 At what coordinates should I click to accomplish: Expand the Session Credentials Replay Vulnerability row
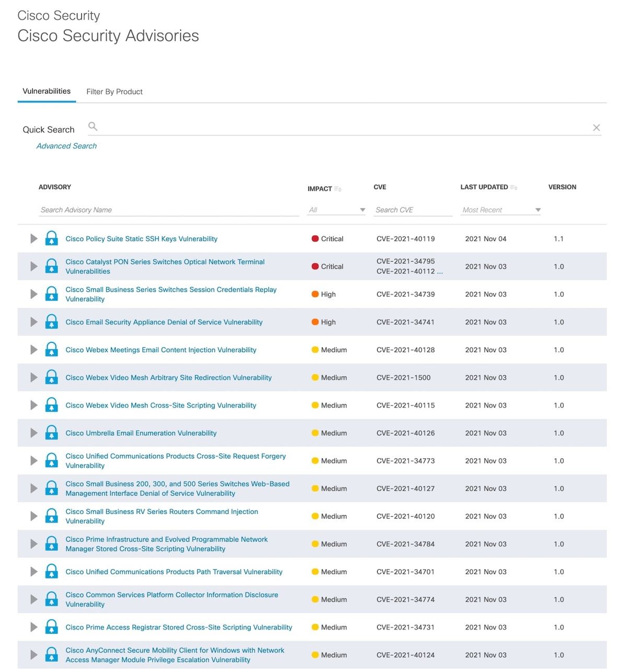[x=34, y=294]
